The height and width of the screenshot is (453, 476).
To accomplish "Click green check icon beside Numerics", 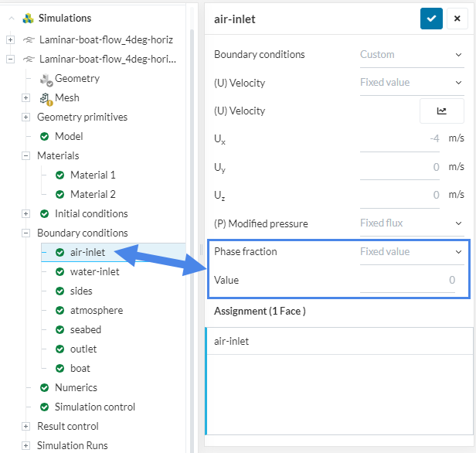I will point(45,388).
